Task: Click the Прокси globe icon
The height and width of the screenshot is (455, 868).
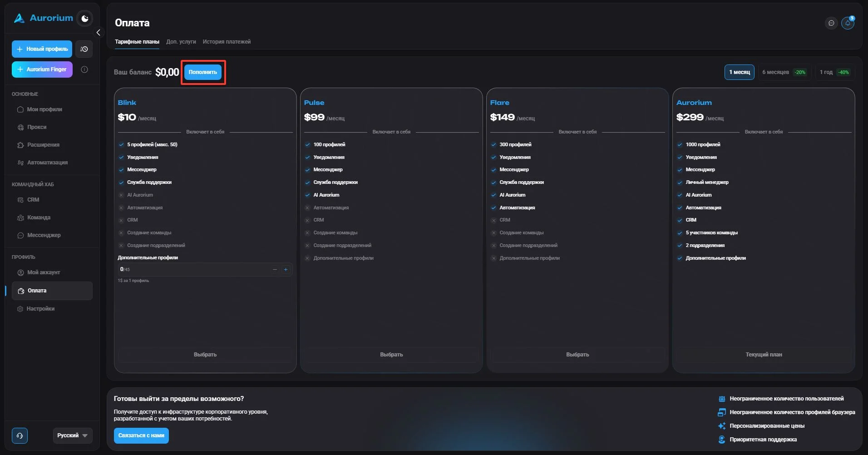Action: (x=20, y=127)
